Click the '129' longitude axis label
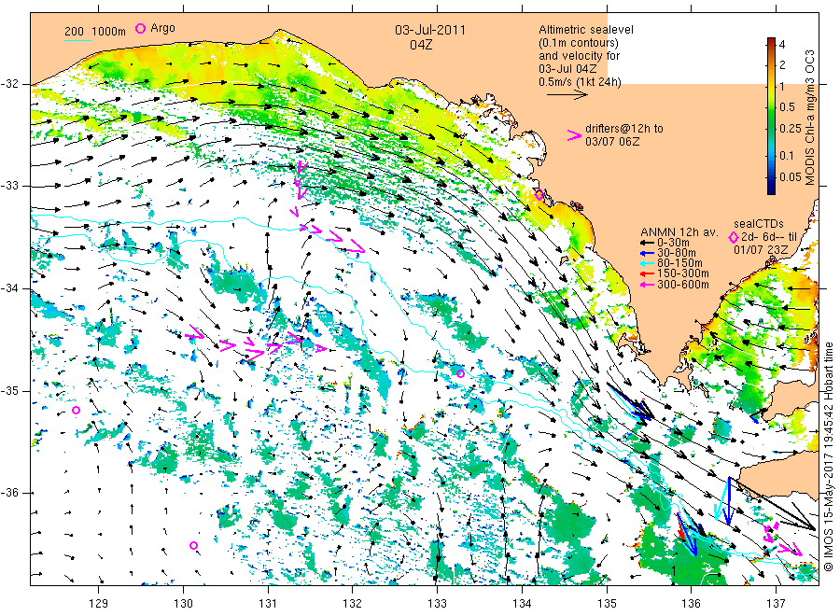This screenshot has width=840, height=616. coord(99,604)
